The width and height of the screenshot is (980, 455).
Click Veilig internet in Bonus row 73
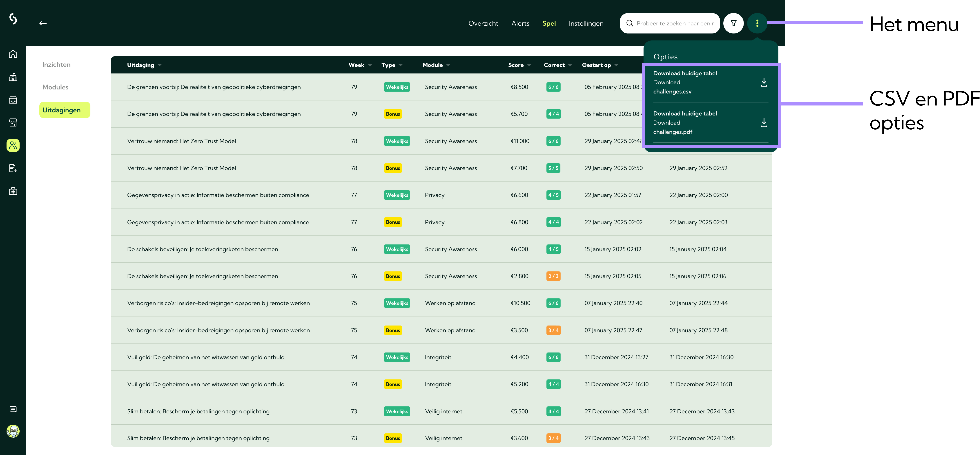tap(444, 438)
